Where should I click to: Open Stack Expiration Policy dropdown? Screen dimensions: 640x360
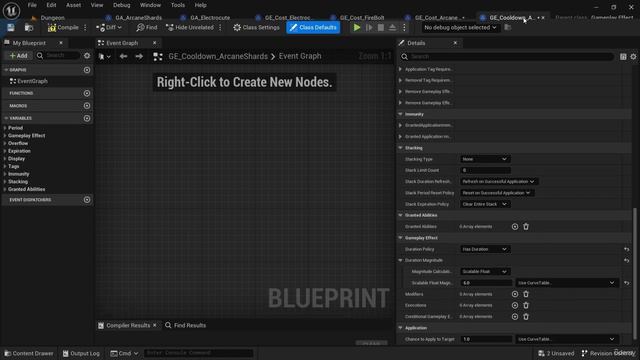click(x=484, y=204)
